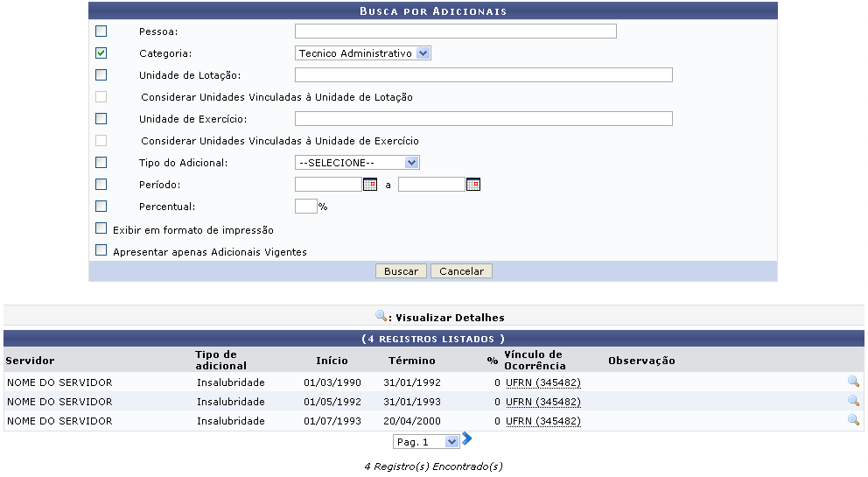Uncheck the Categoria filter checkbox
Screen dimensions: 868x477
tap(101, 53)
